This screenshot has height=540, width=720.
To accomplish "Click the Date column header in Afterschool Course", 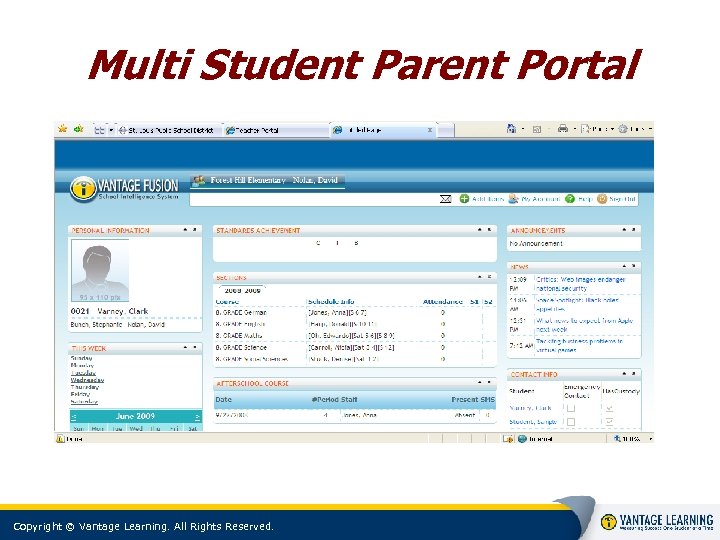I will [x=224, y=399].
